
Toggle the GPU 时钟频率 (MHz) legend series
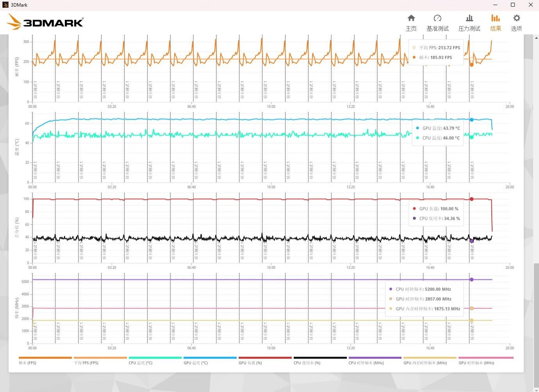pos(485,360)
